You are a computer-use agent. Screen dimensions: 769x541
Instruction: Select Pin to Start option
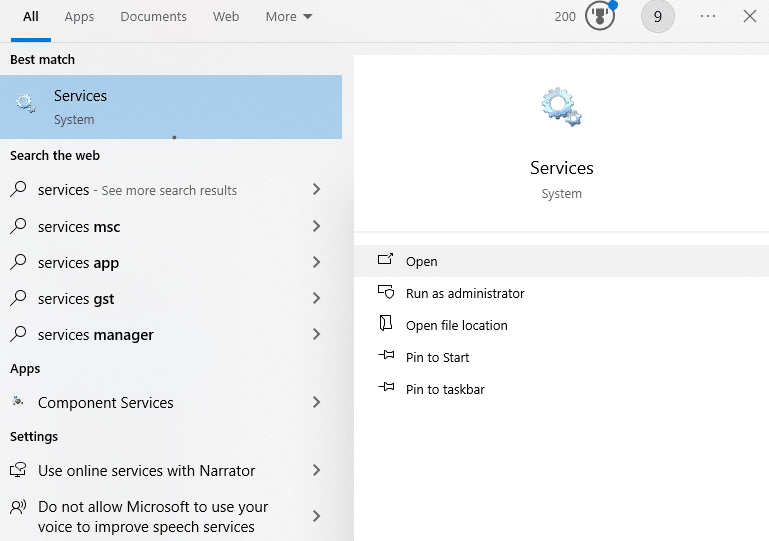coord(437,357)
